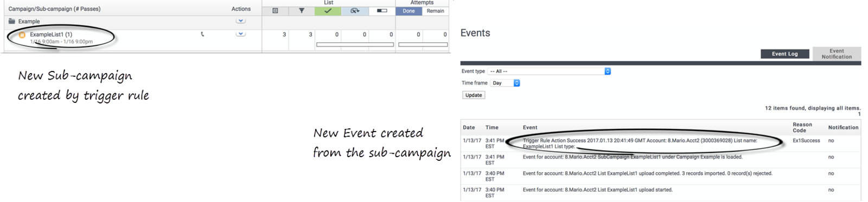The height and width of the screenshot is (202, 868).
Task: Select the Remain attempts column header
Action: click(x=435, y=11)
